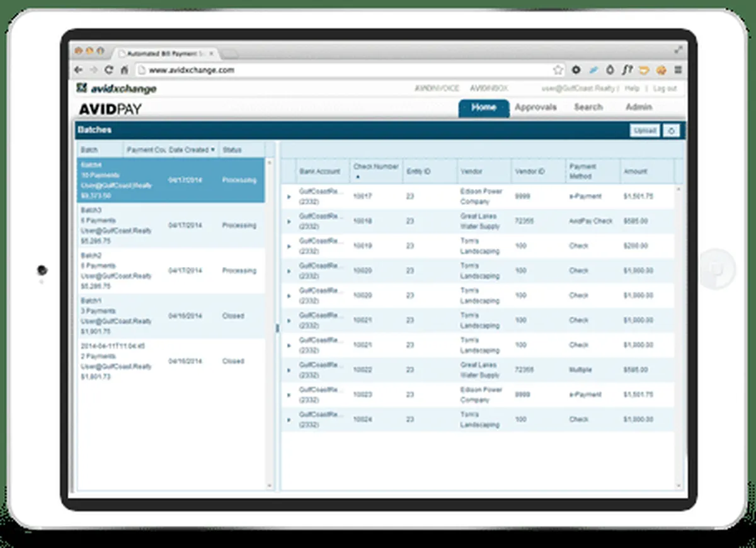Click the cookie-shaped extension icon
This screenshot has height=548, width=756.
661,70
